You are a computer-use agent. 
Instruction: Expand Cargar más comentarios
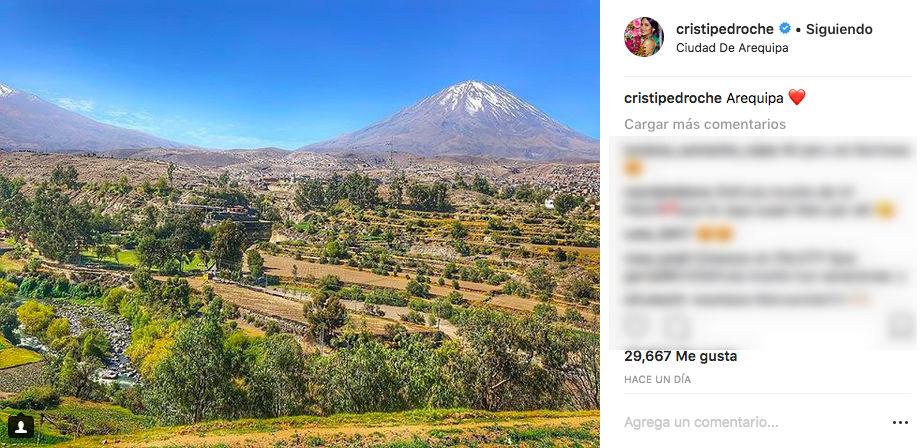pyautogui.click(x=705, y=124)
